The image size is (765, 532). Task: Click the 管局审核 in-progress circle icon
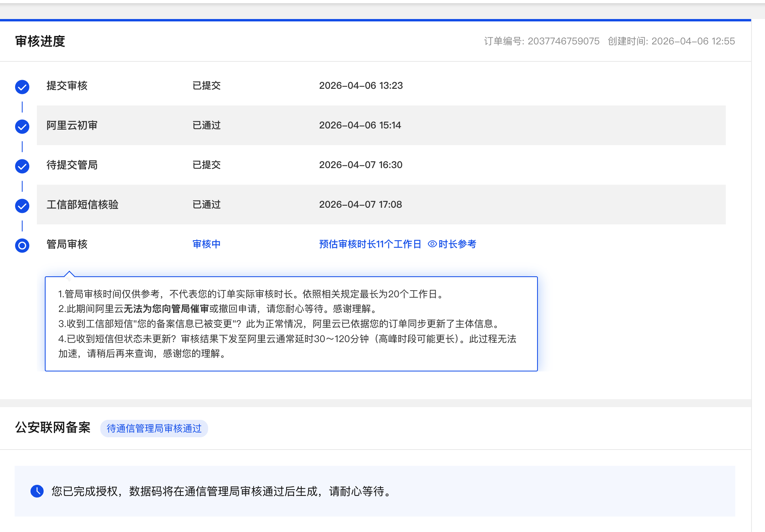22,245
